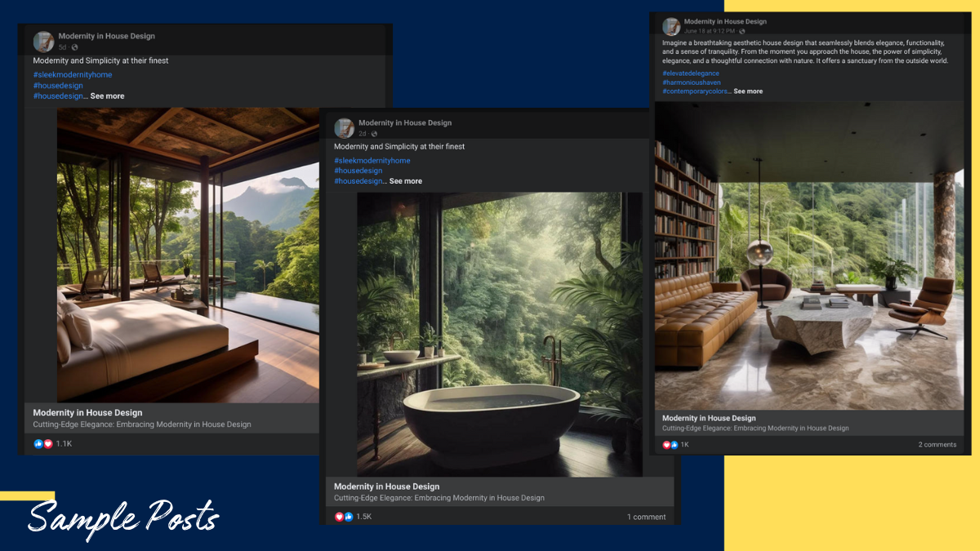Click 'Modernity and Simplicity' caption in 5d post

pos(100,60)
